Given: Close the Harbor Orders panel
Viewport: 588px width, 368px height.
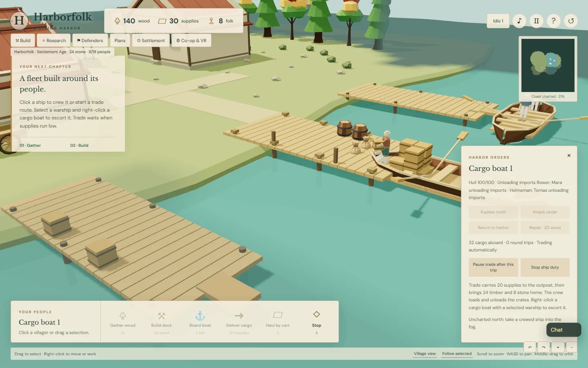Looking at the screenshot, I should pyautogui.click(x=569, y=155).
